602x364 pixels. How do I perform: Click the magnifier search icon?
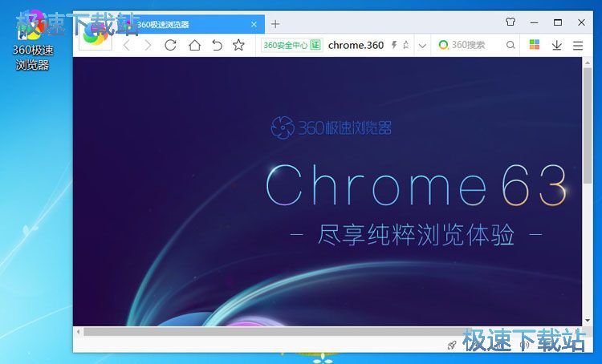tap(510, 45)
